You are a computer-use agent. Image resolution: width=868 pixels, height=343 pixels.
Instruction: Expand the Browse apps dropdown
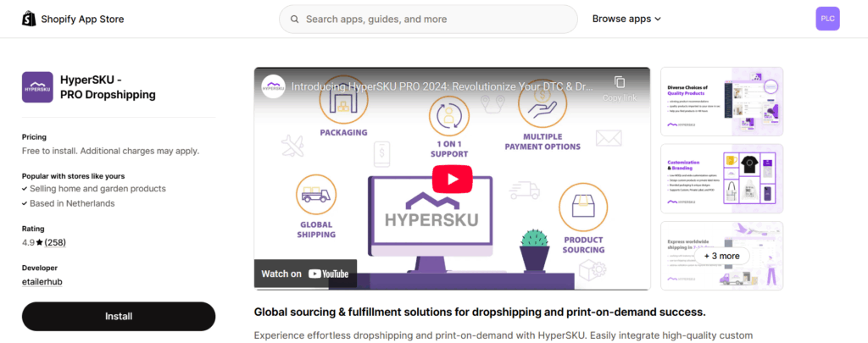626,19
